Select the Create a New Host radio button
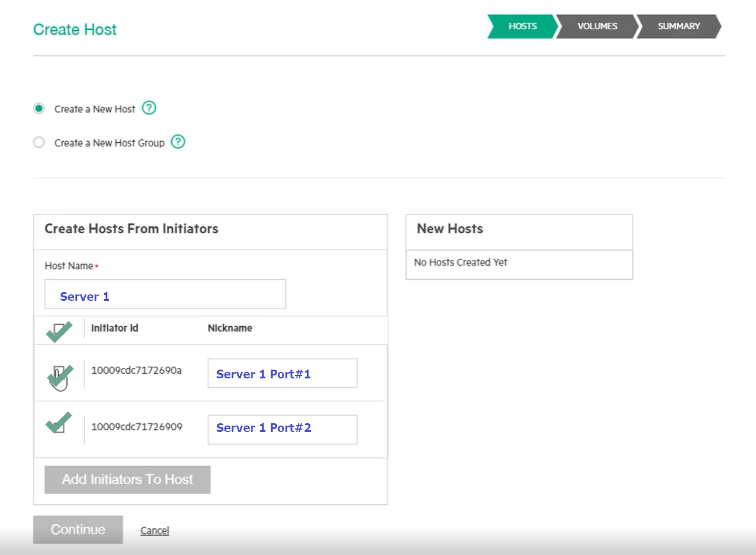This screenshot has height=555, width=756. [x=38, y=108]
